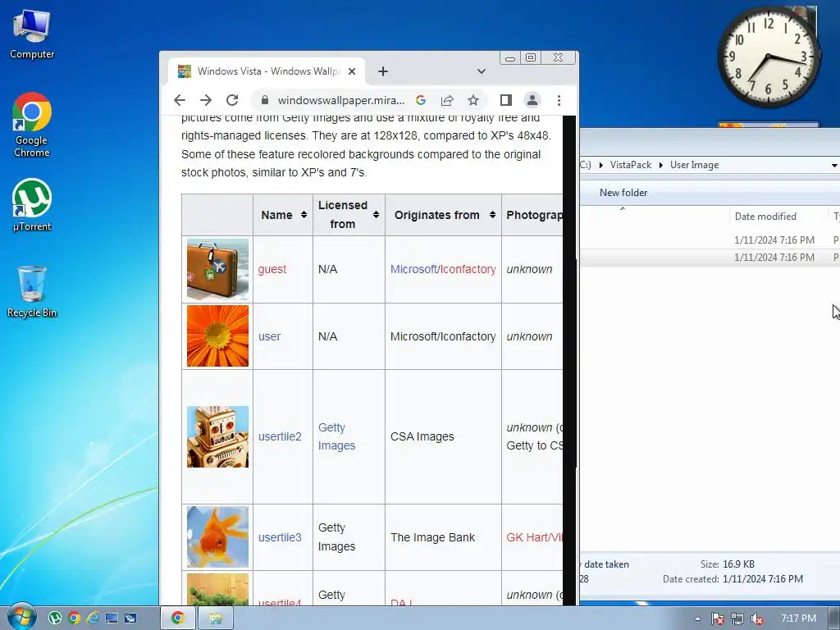Open the Chrome profile avatar menu
The height and width of the screenshot is (630, 840).
pyautogui.click(x=532, y=100)
